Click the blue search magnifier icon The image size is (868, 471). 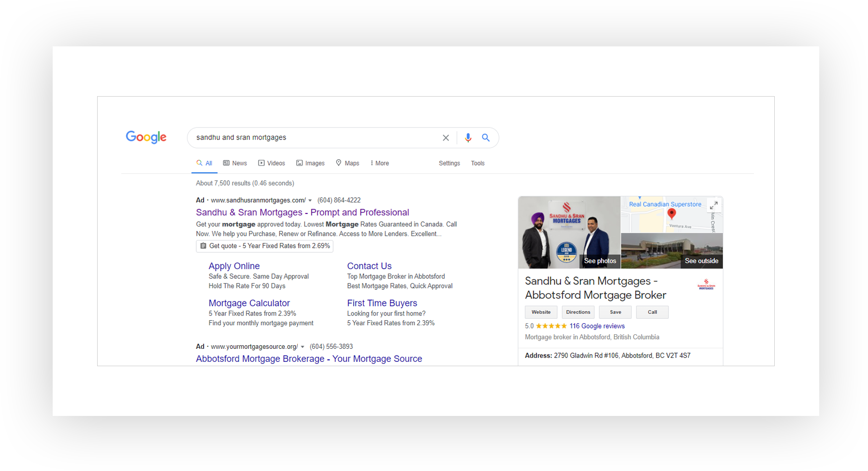486,138
